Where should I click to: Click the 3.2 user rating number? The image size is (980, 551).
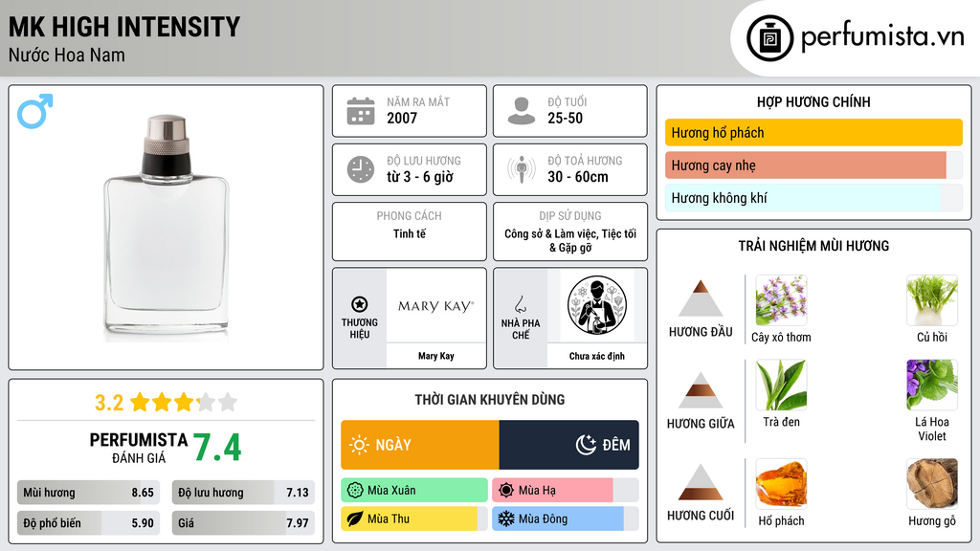coord(109,403)
